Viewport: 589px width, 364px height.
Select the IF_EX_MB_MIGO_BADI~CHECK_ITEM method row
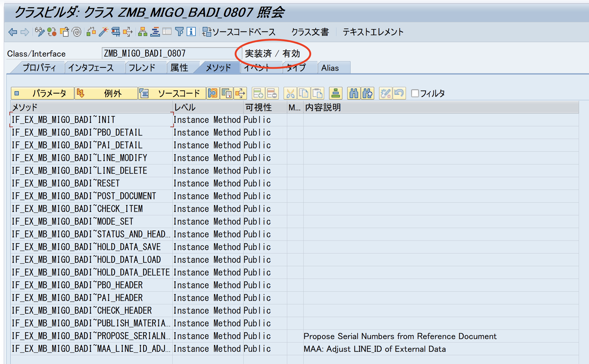[x=77, y=209]
